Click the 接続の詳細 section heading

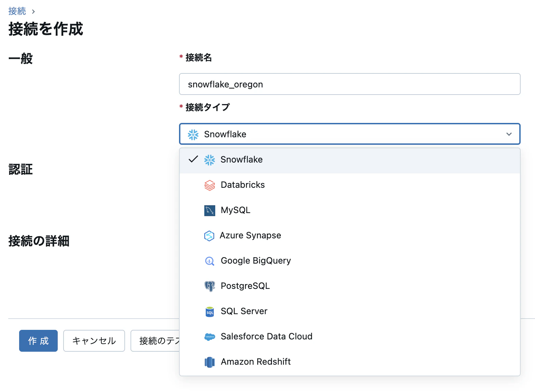[x=39, y=241]
